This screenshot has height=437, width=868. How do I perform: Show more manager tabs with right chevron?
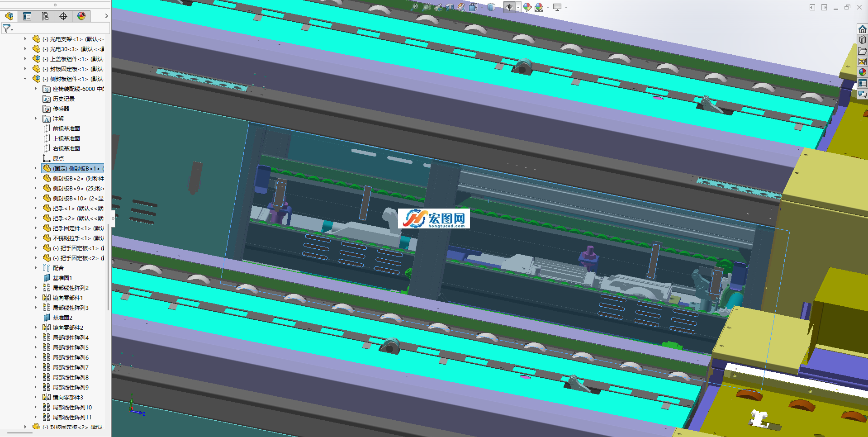106,16
